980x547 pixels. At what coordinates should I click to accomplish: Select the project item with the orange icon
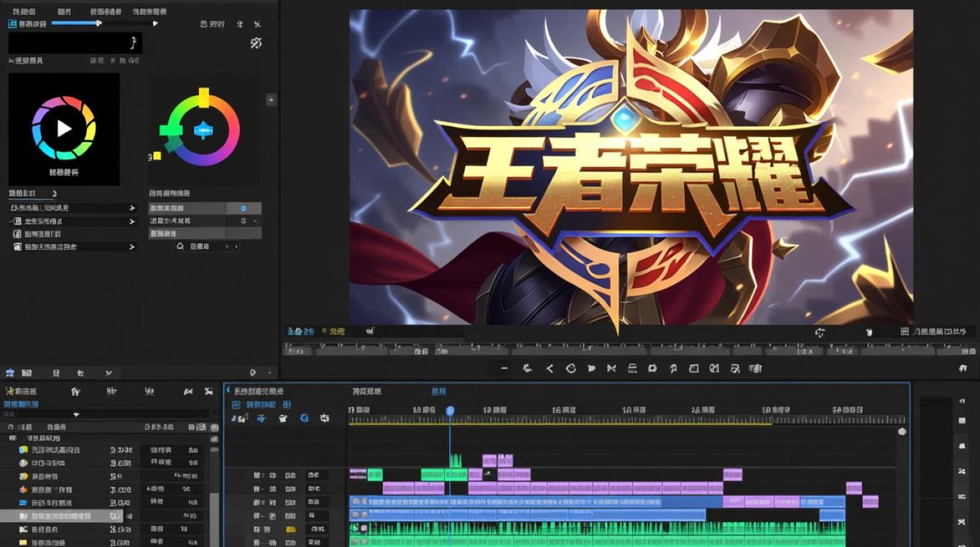tap(23, 489)
